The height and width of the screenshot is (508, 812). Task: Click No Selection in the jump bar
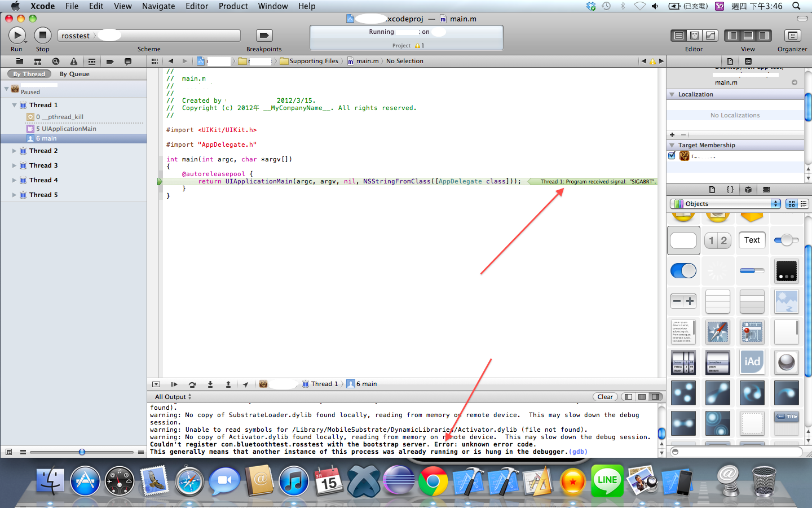405,61
